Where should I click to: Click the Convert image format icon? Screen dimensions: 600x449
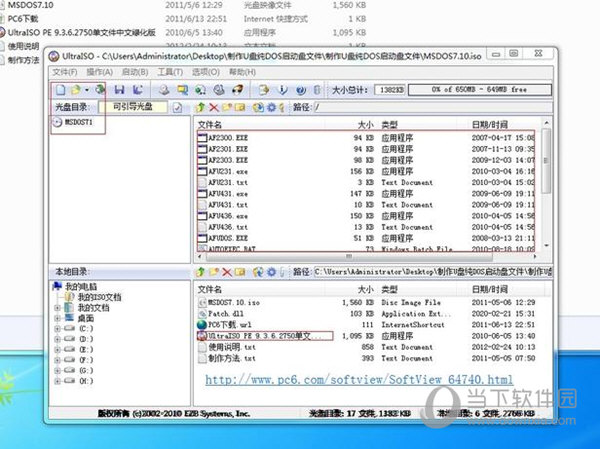click(182, 90)
